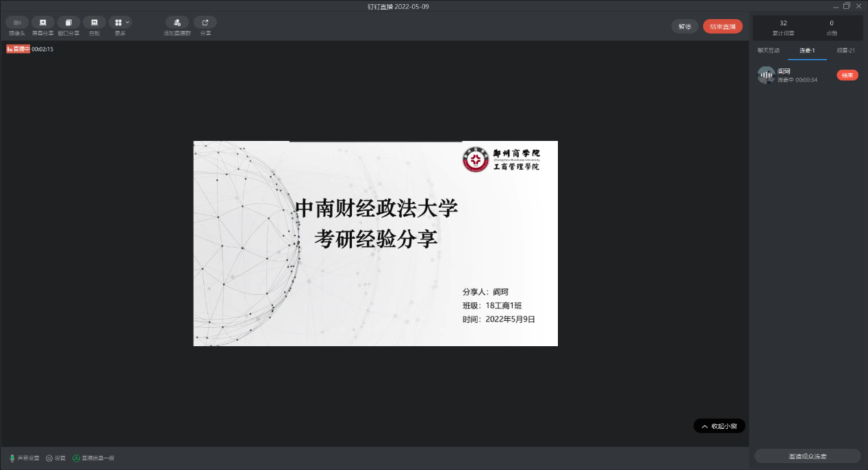The image size is (868, 470).
Task: Click 阎珂's avatar in mic list
Action: (x=766, y=75)
